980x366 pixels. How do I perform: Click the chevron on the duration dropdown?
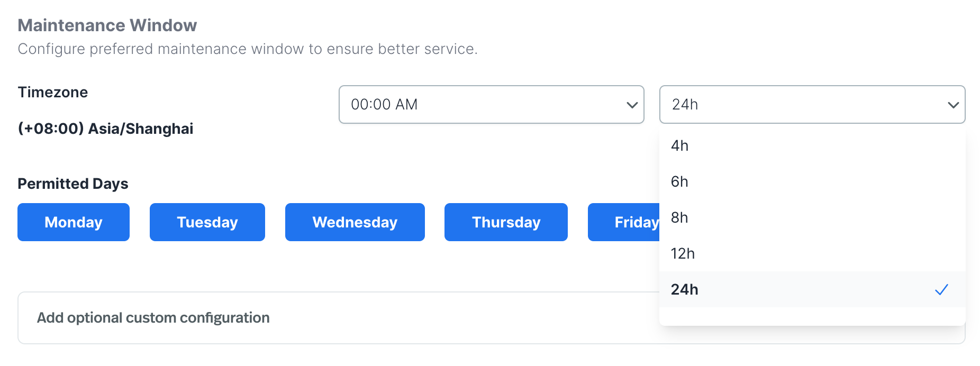tap(952, 105)
